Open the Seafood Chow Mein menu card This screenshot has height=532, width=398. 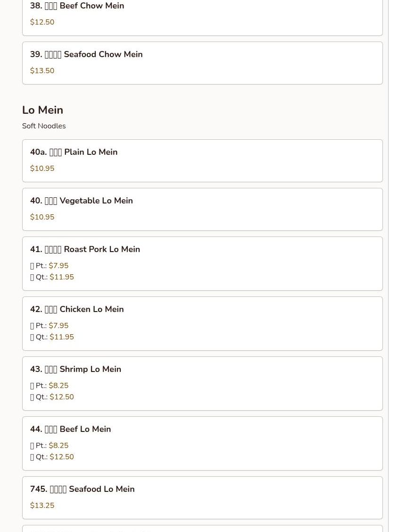pyautogui.click(x=202, y=63)
